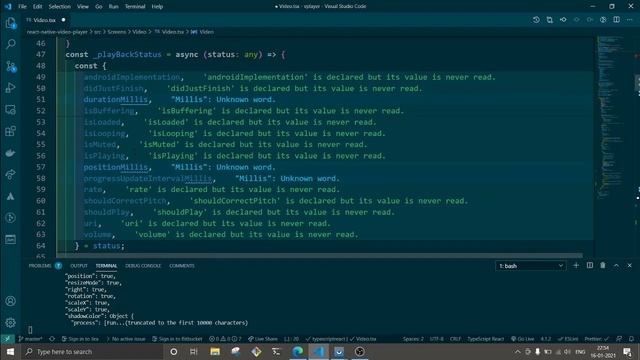This screenshot has width=640, height=360.
Task: Select the Video.tsx editor tab
Action: (45, 20)
